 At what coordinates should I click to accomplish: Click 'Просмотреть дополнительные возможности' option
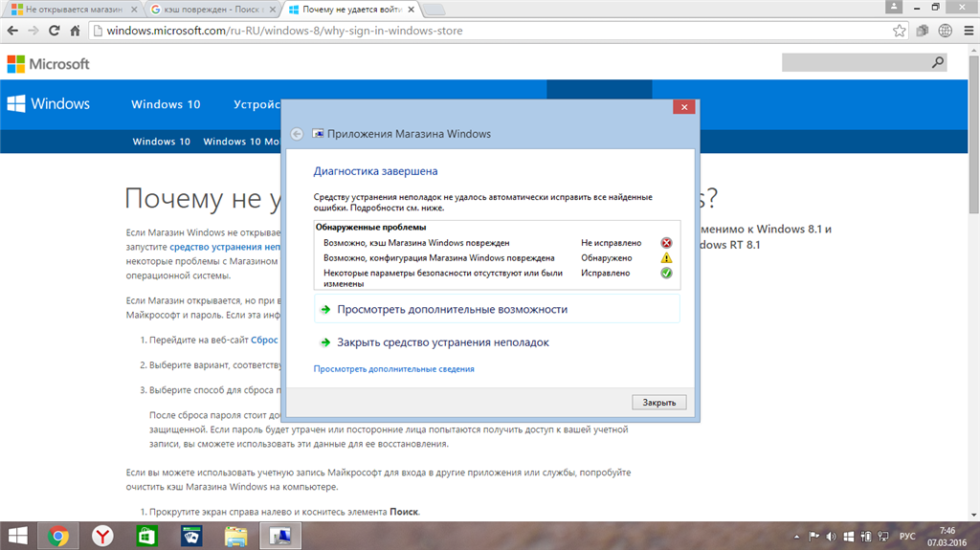(497, 309)
